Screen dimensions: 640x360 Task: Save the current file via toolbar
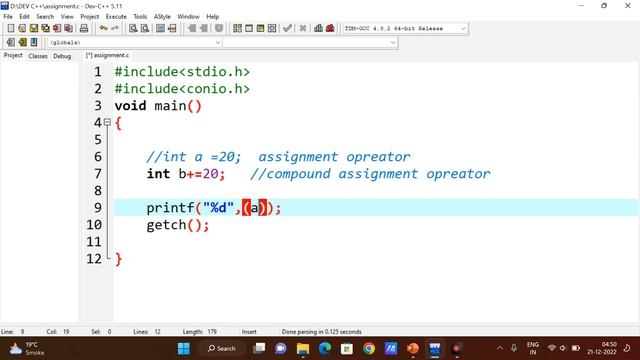coord(33,28)
